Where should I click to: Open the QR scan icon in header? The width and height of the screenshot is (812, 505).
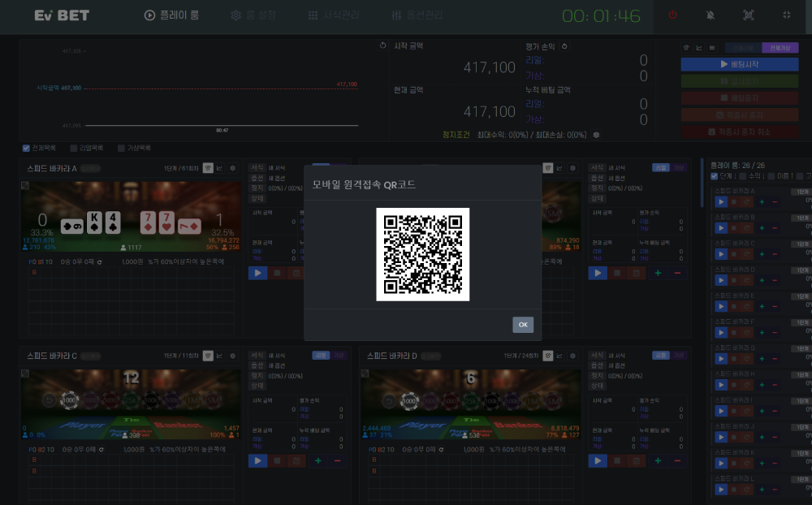coord(749,15)
